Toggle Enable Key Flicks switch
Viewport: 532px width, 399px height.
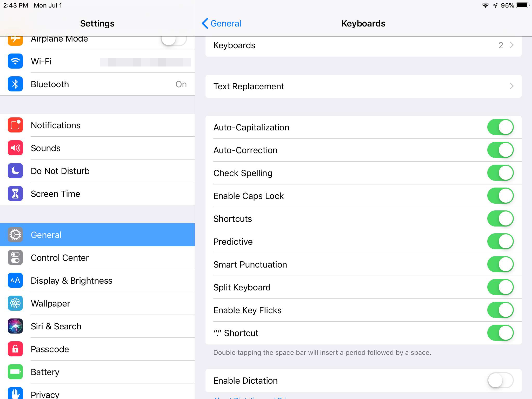[x=500, y=310]
